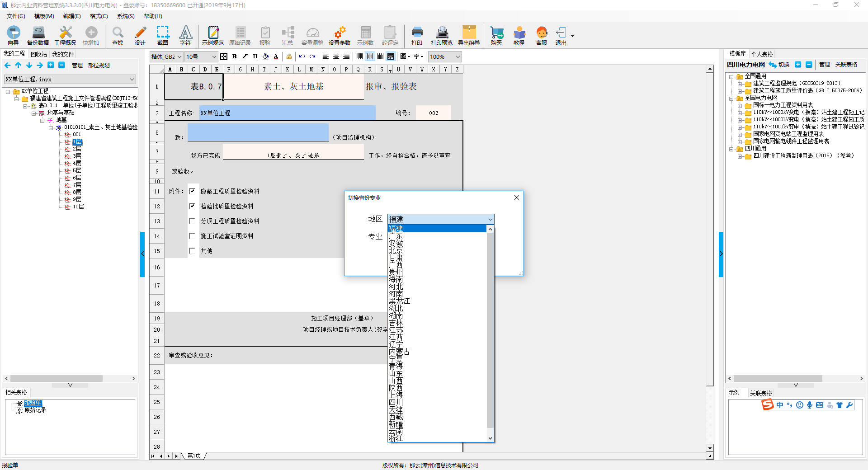The image size is (868, 470).
Task: Open the 图 dropdown in format bar
Action: (405, 56)
